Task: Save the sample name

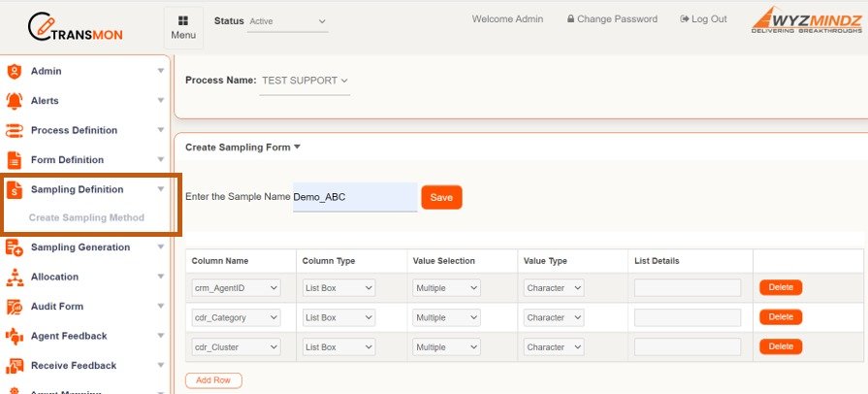Action: 441,197
